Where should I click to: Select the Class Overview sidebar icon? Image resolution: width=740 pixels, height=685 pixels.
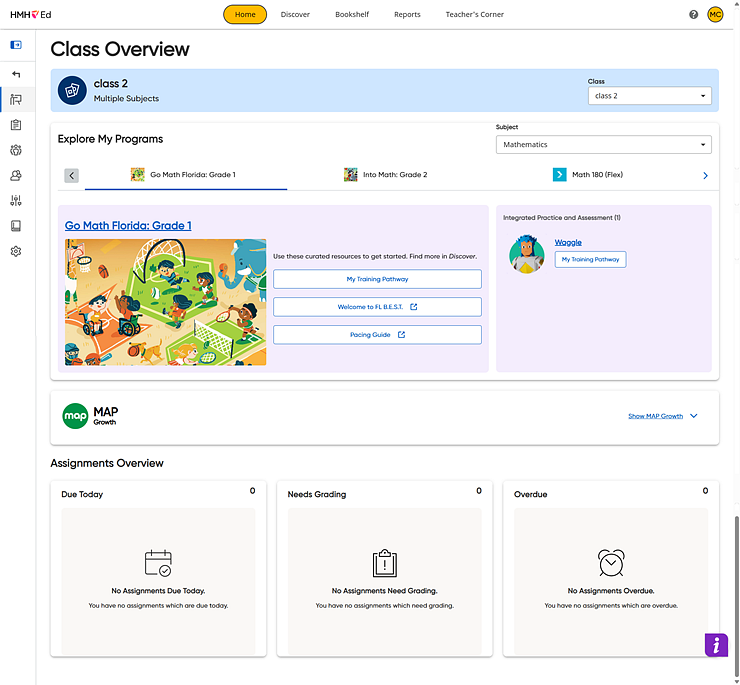pos(16,100)
